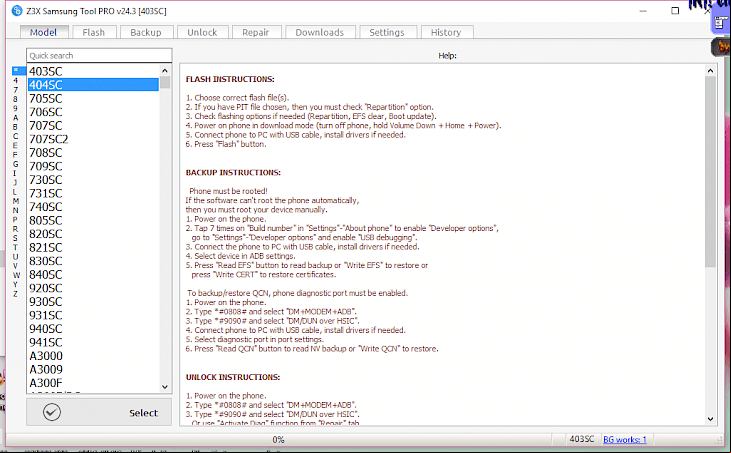Go to the Repair tab
The image size is (731, 453).
point(255,32)
